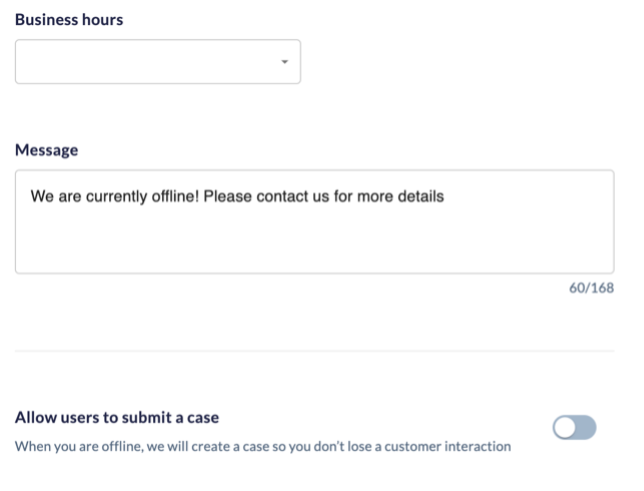Click inside the Message text area
Screen dimensions: 644x491
click(x=315, y=221)
